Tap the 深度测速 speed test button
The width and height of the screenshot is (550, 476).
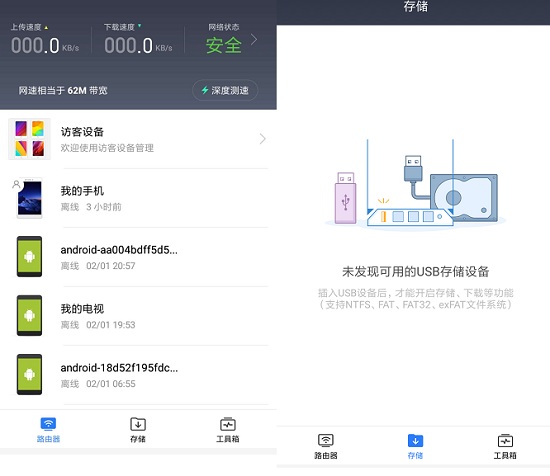(225, 90)
